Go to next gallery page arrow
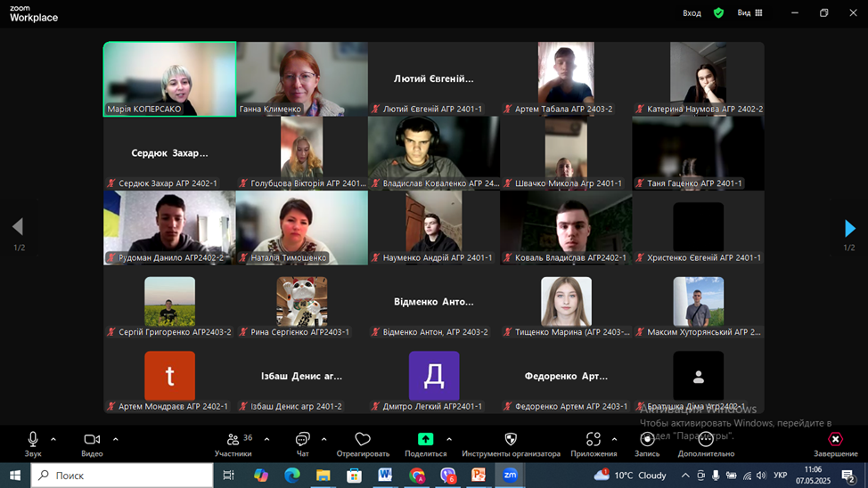This screenshot has height=488, width=868. point(850,228)
